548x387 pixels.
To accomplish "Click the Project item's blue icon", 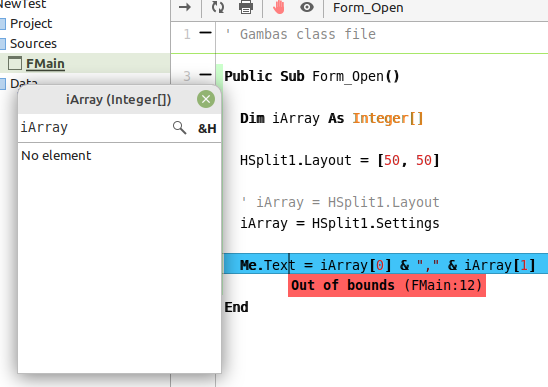I will [3, 23].
